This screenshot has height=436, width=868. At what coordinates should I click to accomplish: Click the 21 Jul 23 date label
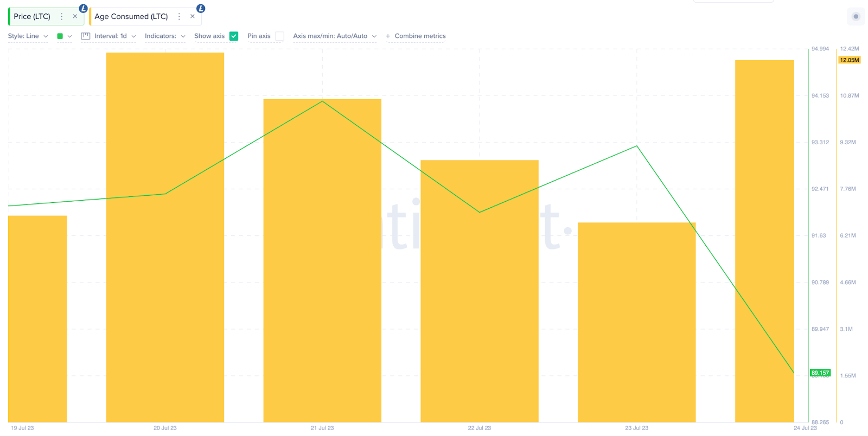point(322,428)
